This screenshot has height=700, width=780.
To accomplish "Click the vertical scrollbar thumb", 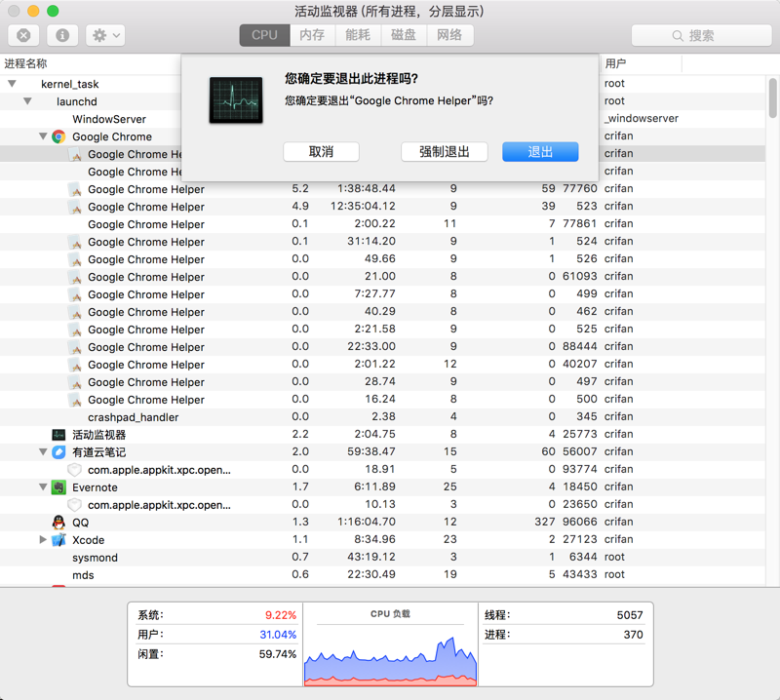I will (772, 98).
